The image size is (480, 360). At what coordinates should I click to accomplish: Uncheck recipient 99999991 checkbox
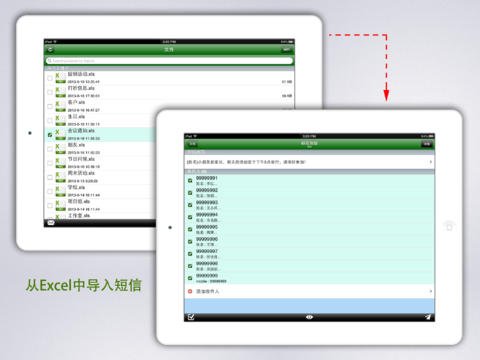pyautogui.click(x=190, y=181)
